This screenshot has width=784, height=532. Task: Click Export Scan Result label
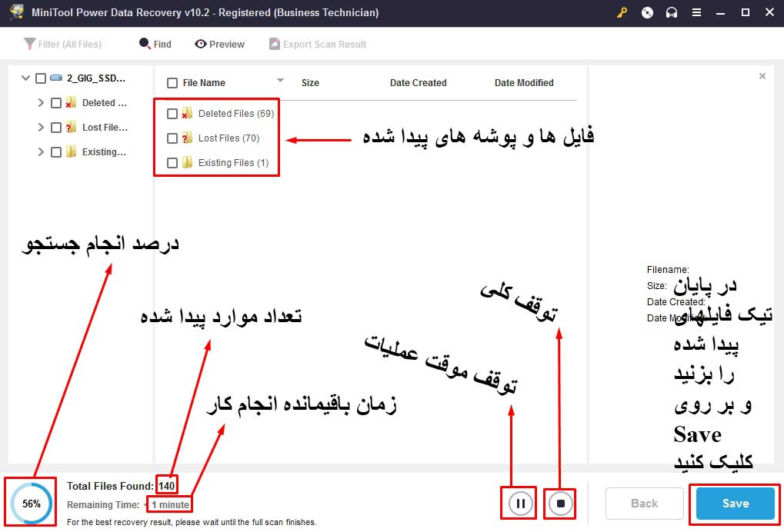[x=325, y=45]
